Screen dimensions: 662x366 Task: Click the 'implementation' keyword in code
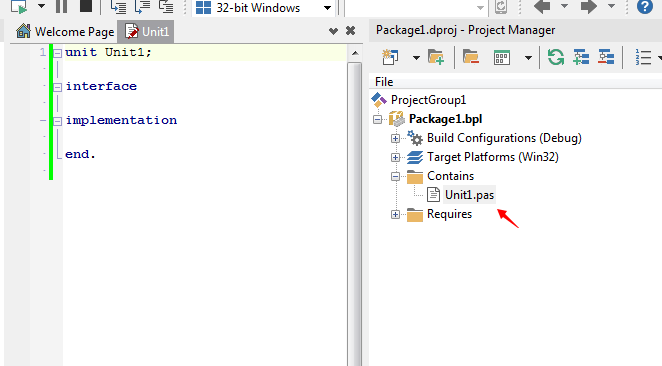pyautogui.click(x=121, y=120)
